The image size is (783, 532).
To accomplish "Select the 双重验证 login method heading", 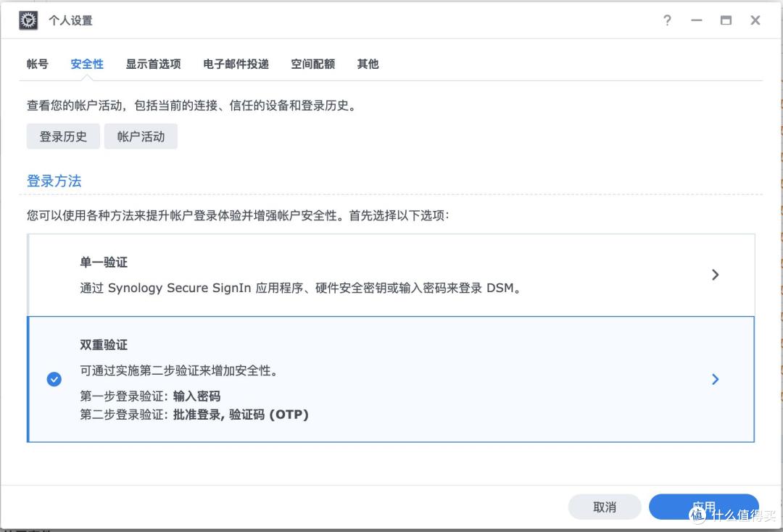I will (104, 345).
